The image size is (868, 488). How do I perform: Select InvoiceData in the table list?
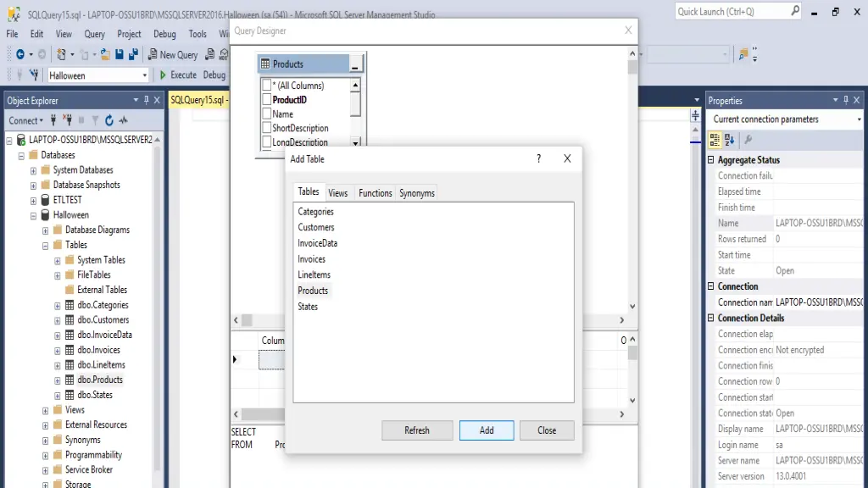click(x=317, y=243)
